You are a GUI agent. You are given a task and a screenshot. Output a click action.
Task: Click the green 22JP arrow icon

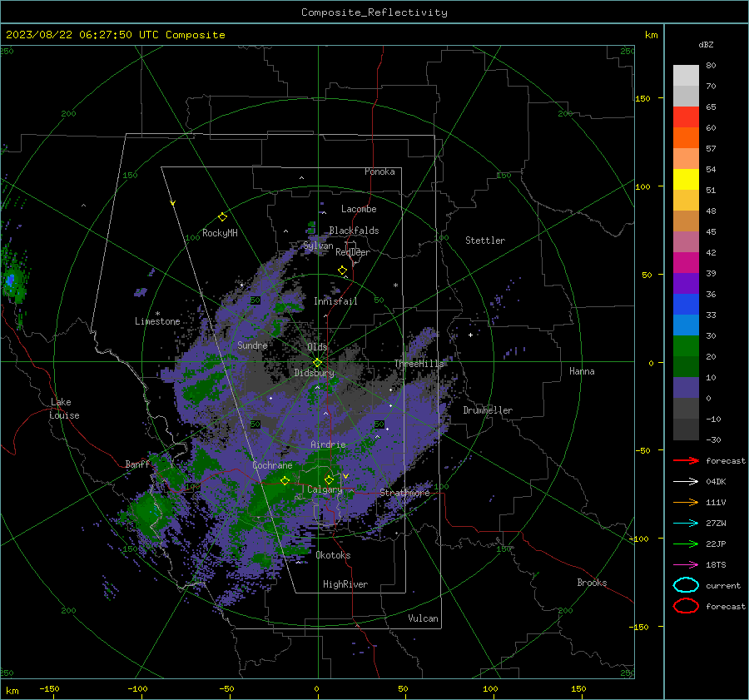click(x=686, y=544)
